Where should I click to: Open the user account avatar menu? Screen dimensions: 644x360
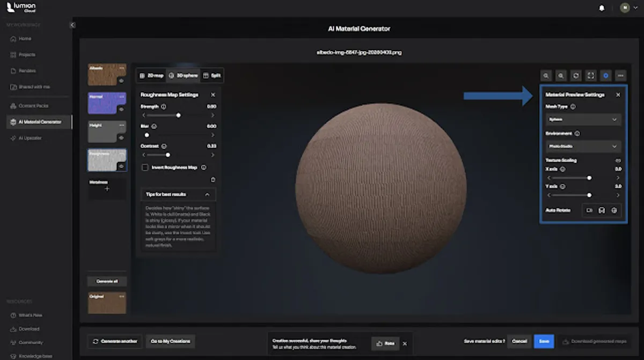625,8
